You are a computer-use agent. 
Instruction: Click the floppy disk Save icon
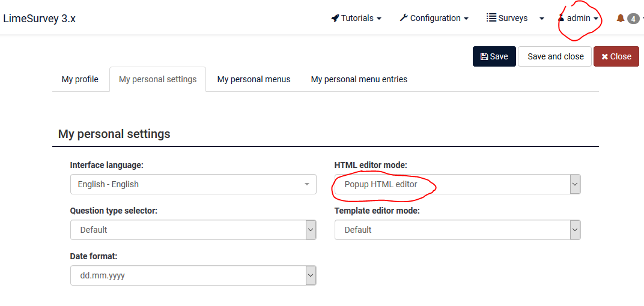[x=484, y=56]
